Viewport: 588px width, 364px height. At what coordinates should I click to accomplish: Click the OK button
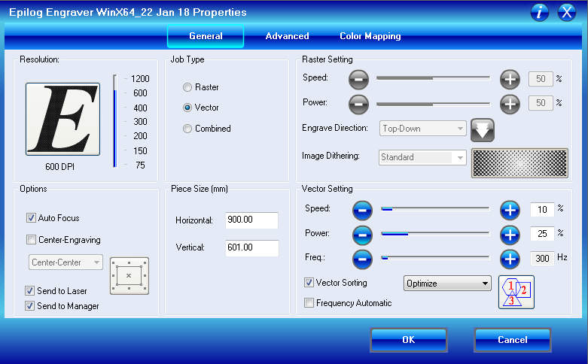tap(409, 340)
